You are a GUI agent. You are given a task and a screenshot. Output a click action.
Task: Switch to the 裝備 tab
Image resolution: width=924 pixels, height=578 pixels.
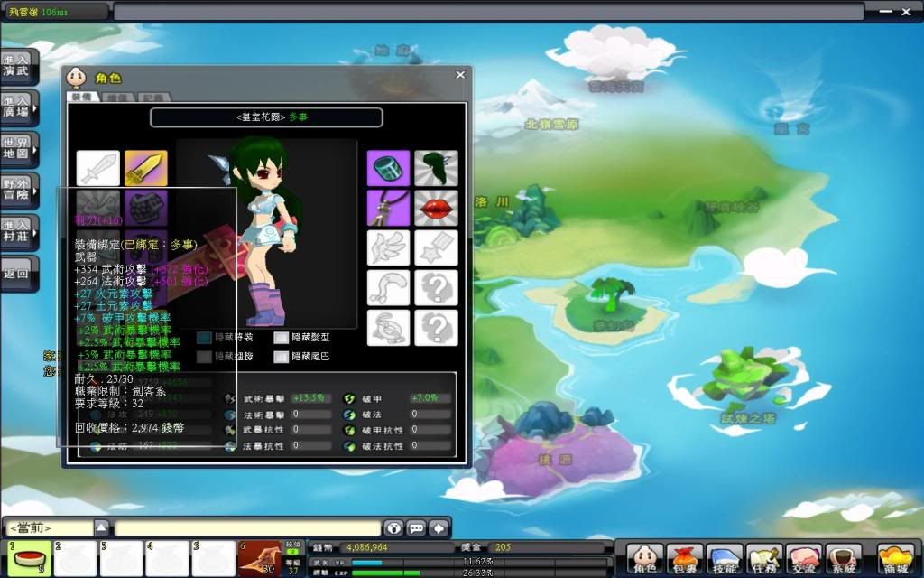click(80, 97)
